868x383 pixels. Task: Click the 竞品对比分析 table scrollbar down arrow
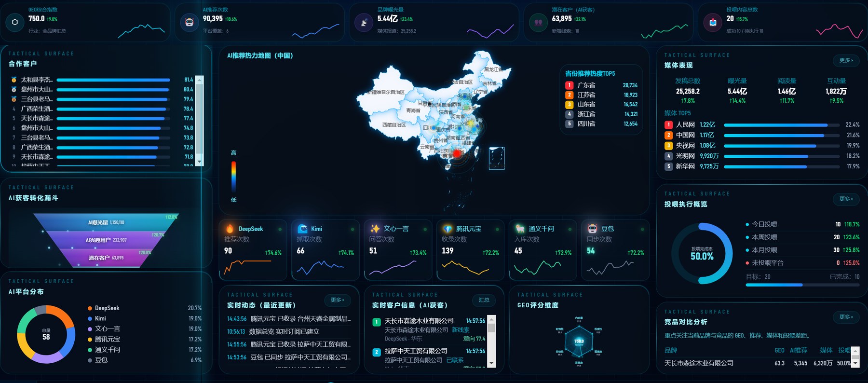coord(855,363)
